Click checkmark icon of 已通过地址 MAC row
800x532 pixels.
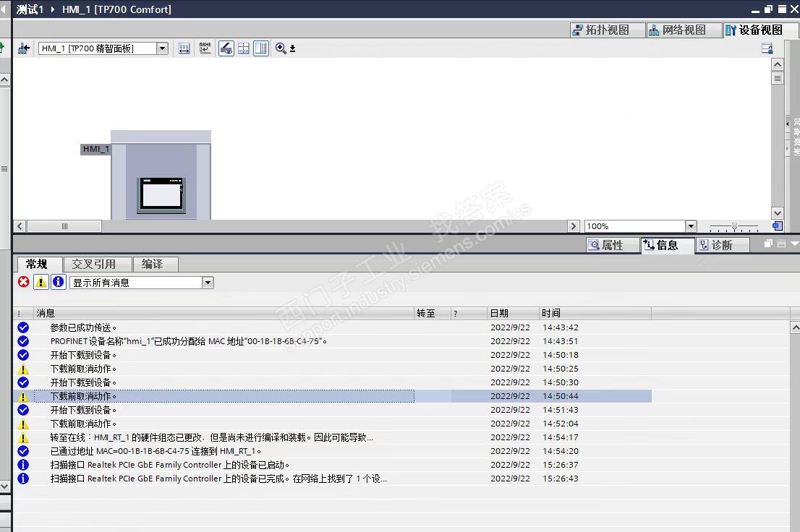pos(23,451)
